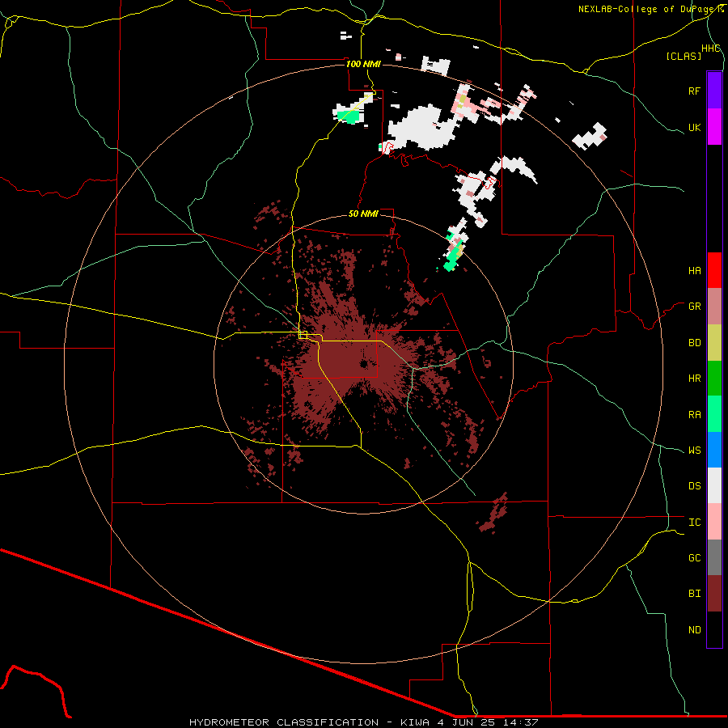Click the ND legend label
The image size is (728, 728).
tap(694, 629)
